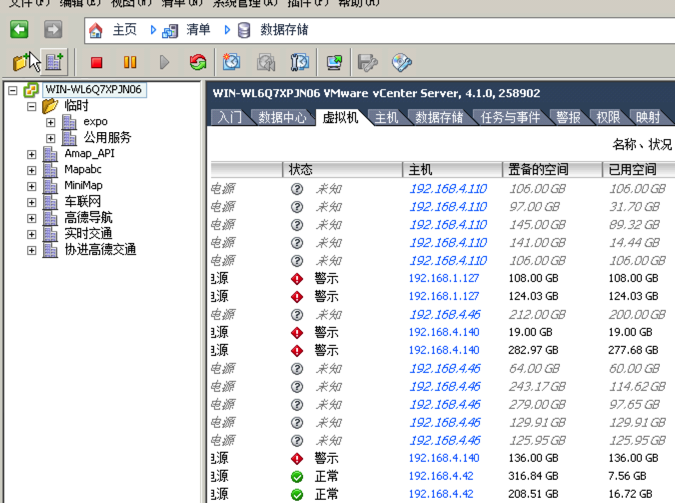This screenshot has height=503, width=675.
Task: Expand the MiniMap tree node
Action: [31, 186]
